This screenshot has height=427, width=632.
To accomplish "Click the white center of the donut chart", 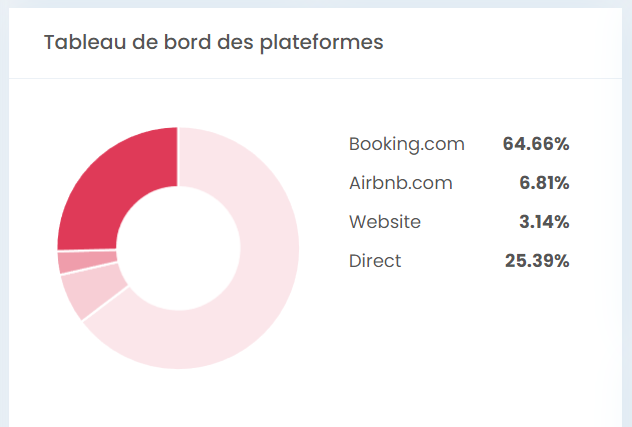I will (x=178, y=248).
